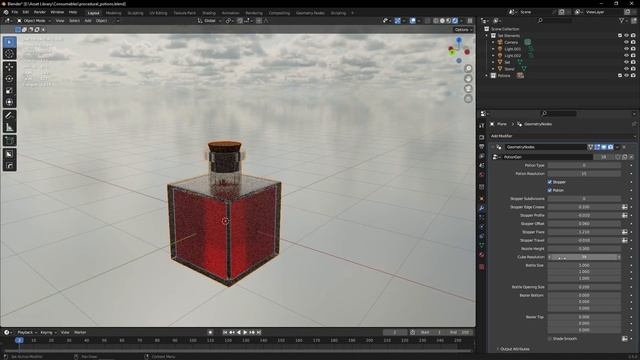Screen dimensions: 640x360
Task: Open the viewport Add menu
Action: pos(88,20)
